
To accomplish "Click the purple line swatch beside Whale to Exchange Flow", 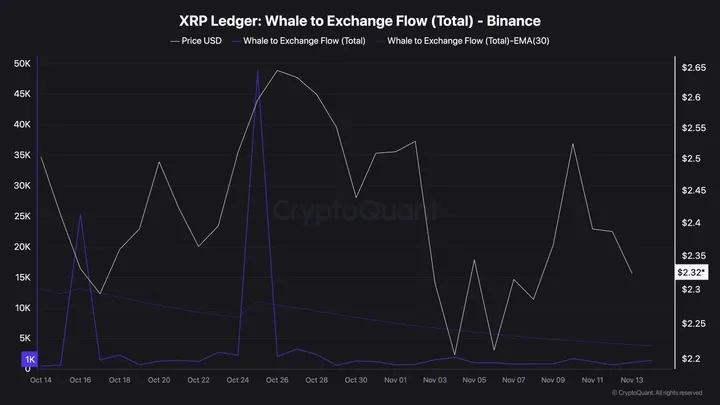I will pyautogui.click(x=236, y=41).
